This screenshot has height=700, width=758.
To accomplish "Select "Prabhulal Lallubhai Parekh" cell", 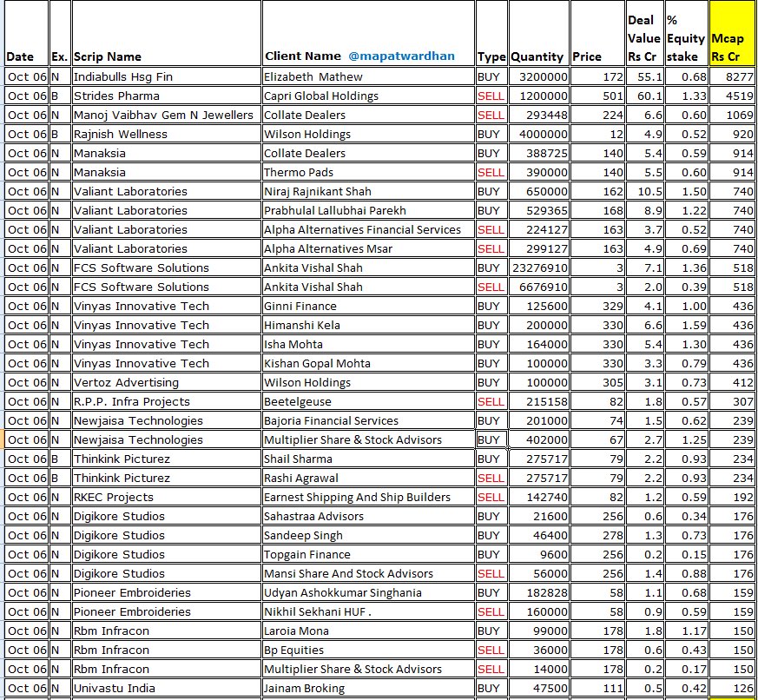I will [368, 210].
